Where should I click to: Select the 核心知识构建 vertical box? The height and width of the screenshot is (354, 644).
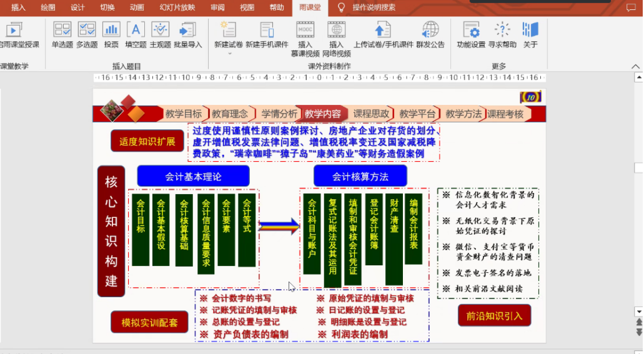tap(111, 231)
